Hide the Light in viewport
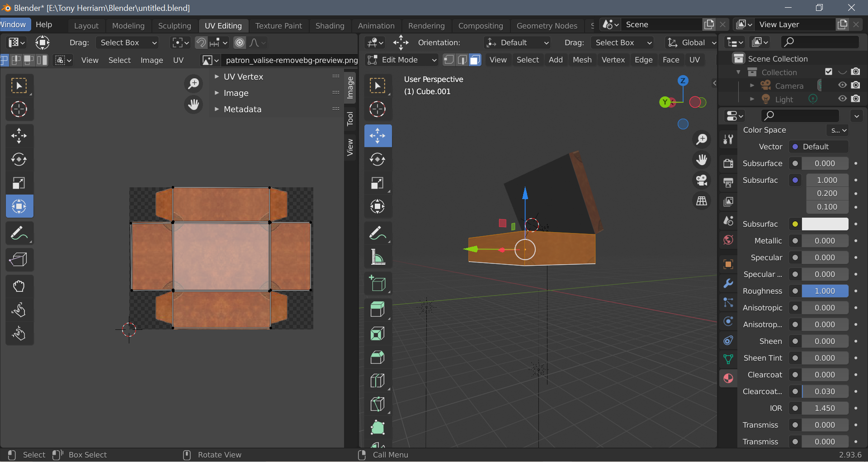 [843, 99]
